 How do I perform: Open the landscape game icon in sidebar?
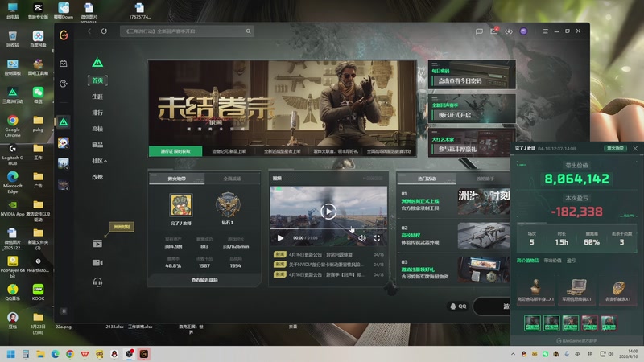point(64,164)
